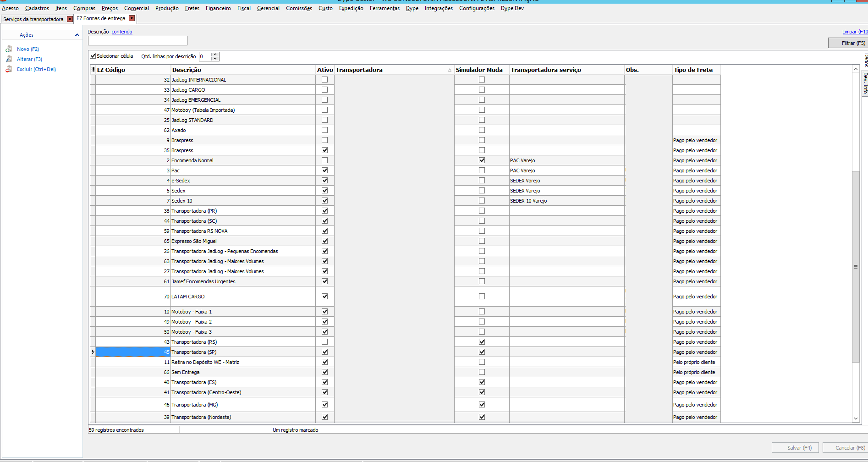Toggle Ativo checkbox for Axado

tap(325, 130)
